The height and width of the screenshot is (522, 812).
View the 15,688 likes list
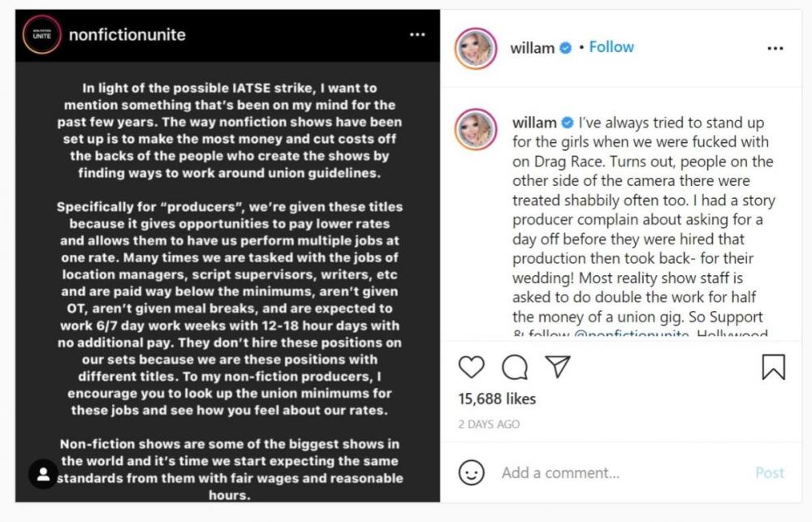click(x=497, y=399)
